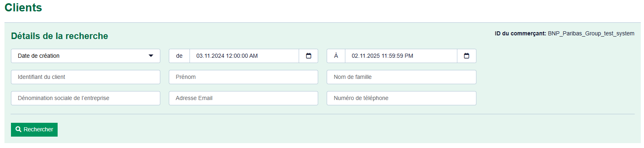The image size is (644, 148).
Task: Click into the Nom de famille field
Action: [401, 77]
